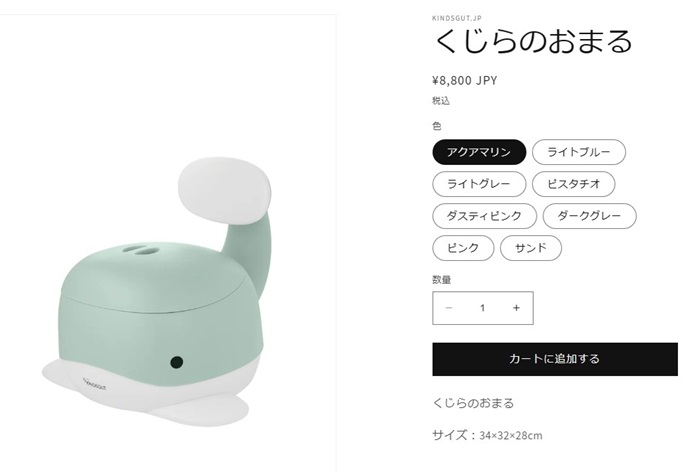700x472 pixels.
Task: Click the くじらのおまる product title
Action: (533, 42)
